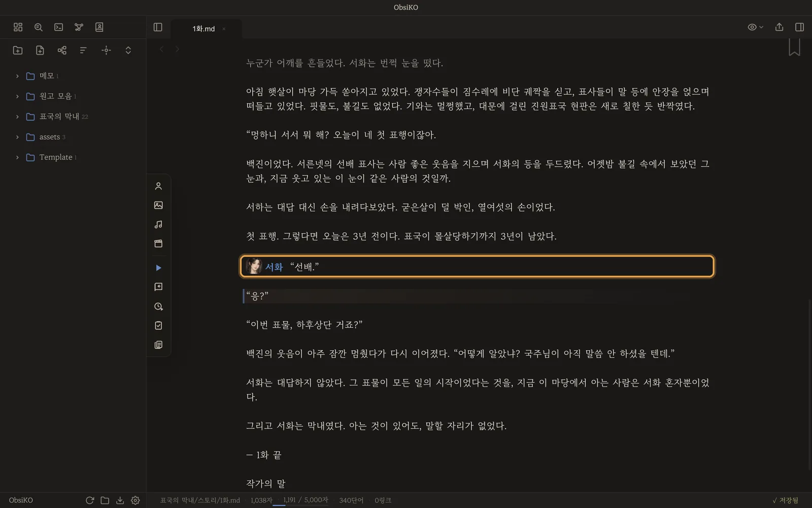812x508 pixels.
Task: Open the hierarchy tree structure icon
Action: (x=62, y=50)
